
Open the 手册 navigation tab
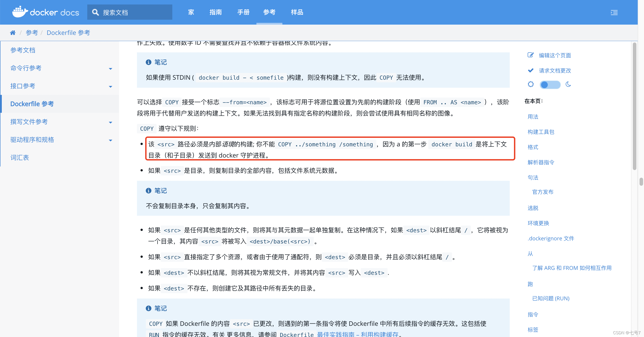[243, 12]
